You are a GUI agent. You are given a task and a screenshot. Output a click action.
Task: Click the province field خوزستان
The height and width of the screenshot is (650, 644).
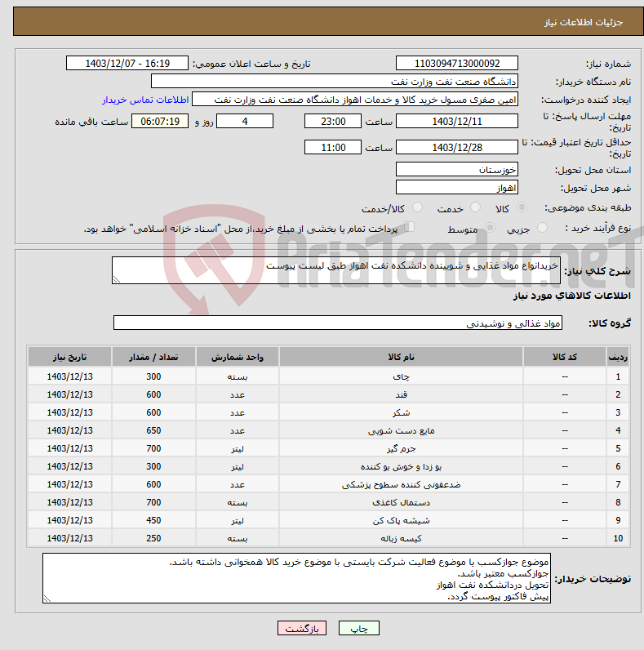(457, 169)
